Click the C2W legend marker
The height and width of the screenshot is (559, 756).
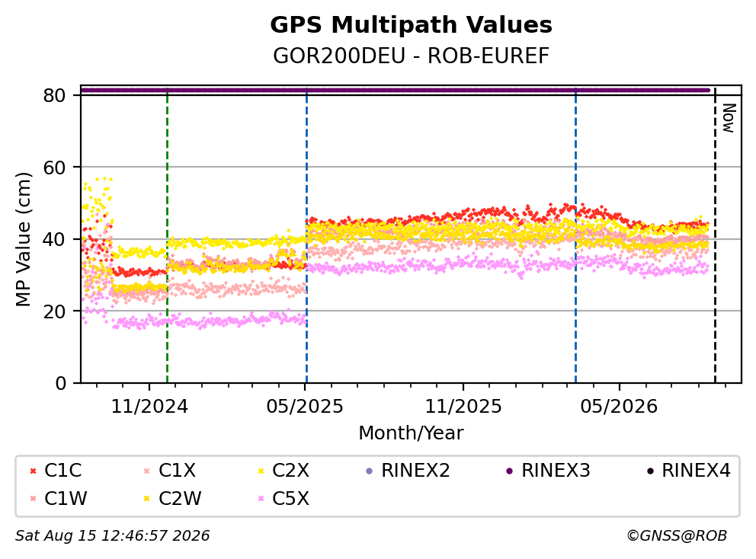[x=147, y=499]
